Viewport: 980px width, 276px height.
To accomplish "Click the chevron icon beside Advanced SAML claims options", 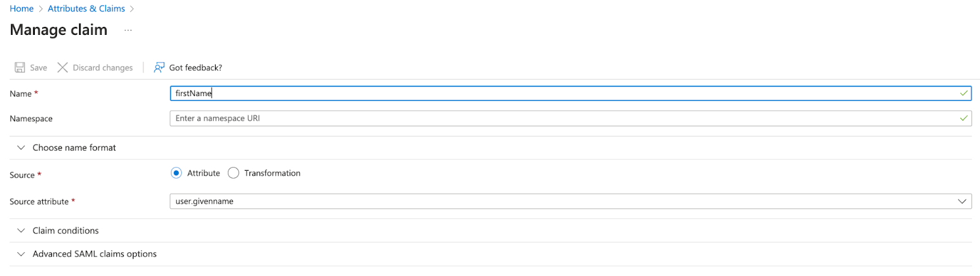I will pos(21,254).
